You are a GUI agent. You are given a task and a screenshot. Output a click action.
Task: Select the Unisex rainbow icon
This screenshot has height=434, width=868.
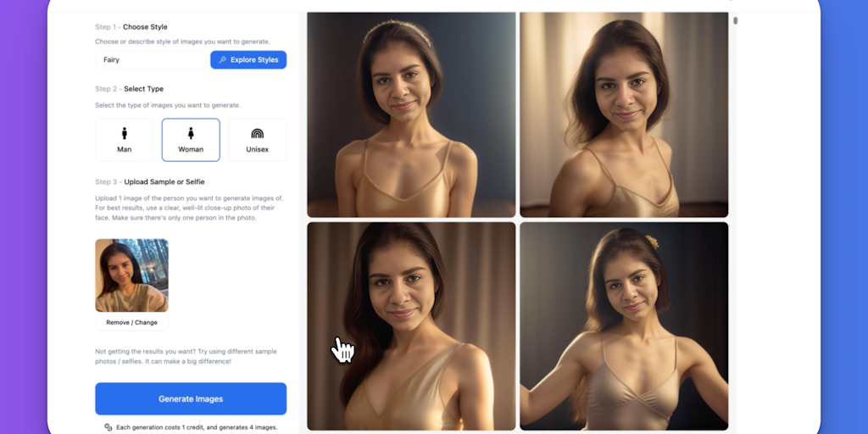click(x=258, y=133)
